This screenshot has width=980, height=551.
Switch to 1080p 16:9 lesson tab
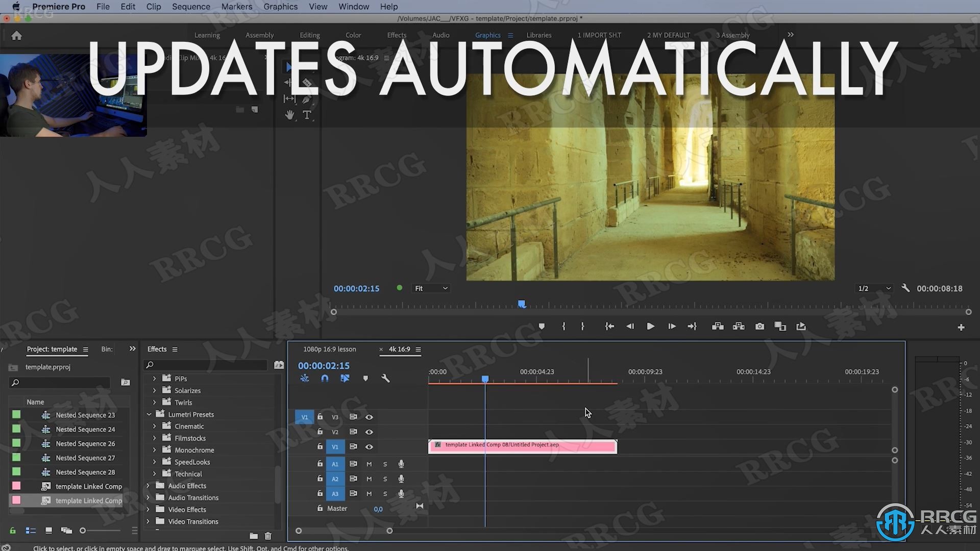330,349
